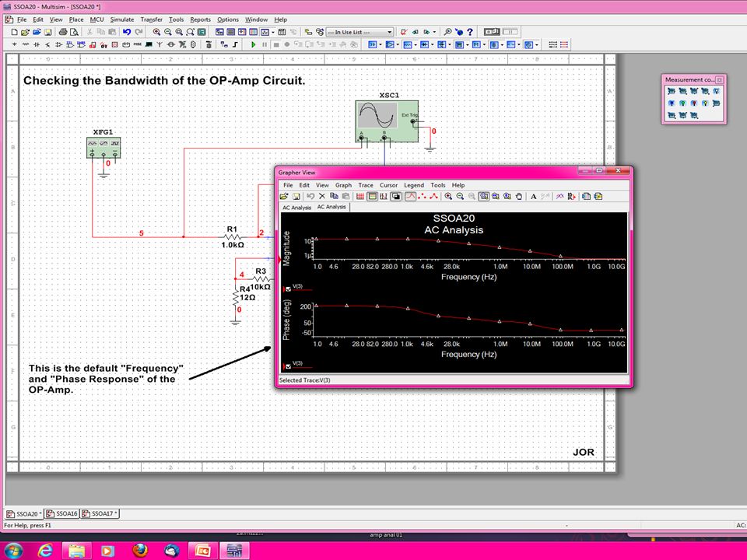Place a Basic resistor component icon
Viewport: 747px width, 560px height.
25,44
